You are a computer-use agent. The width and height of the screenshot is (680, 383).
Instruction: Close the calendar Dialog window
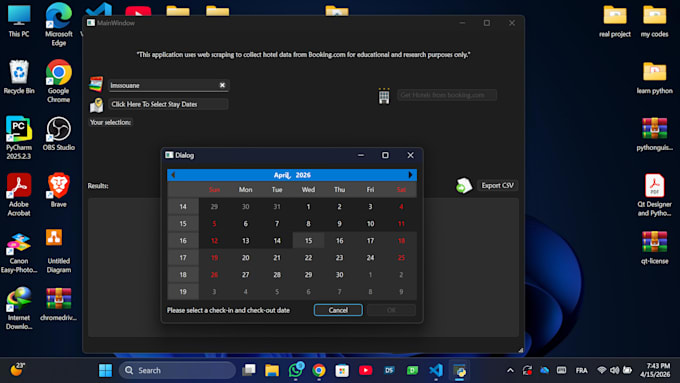[410, 155]
